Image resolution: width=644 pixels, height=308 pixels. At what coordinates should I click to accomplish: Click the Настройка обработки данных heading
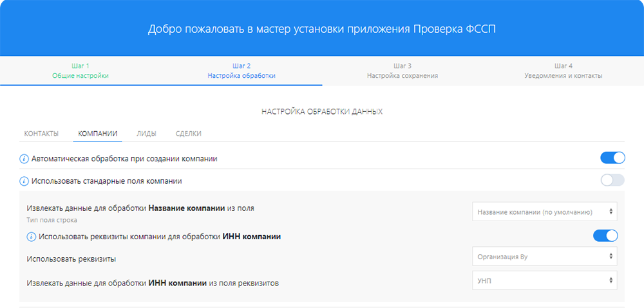pos(322,112)
